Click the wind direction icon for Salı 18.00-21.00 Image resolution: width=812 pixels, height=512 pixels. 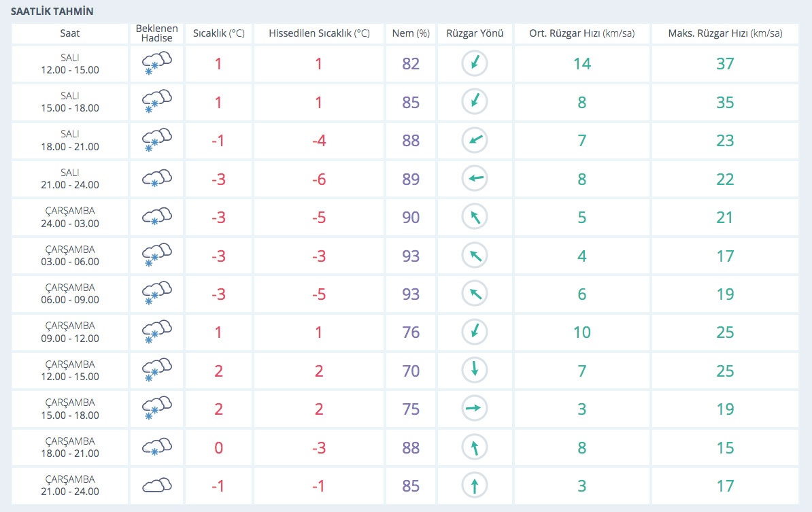(475, 140)
